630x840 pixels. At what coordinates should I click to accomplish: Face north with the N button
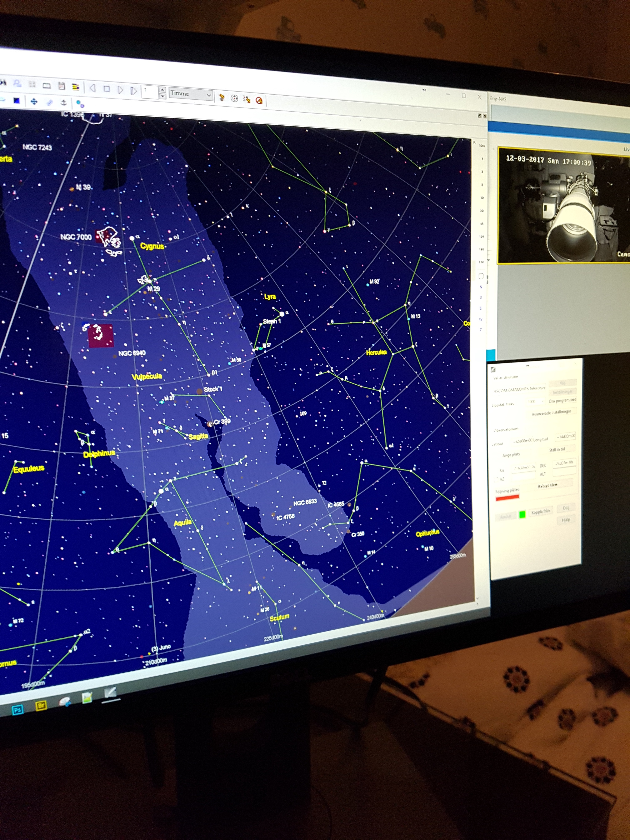481,287
